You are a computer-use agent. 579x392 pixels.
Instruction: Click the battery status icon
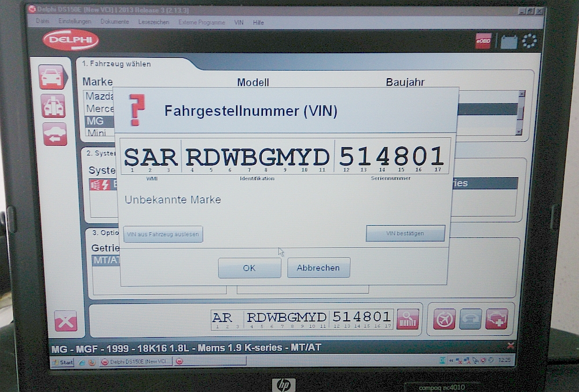pos(508,42)
